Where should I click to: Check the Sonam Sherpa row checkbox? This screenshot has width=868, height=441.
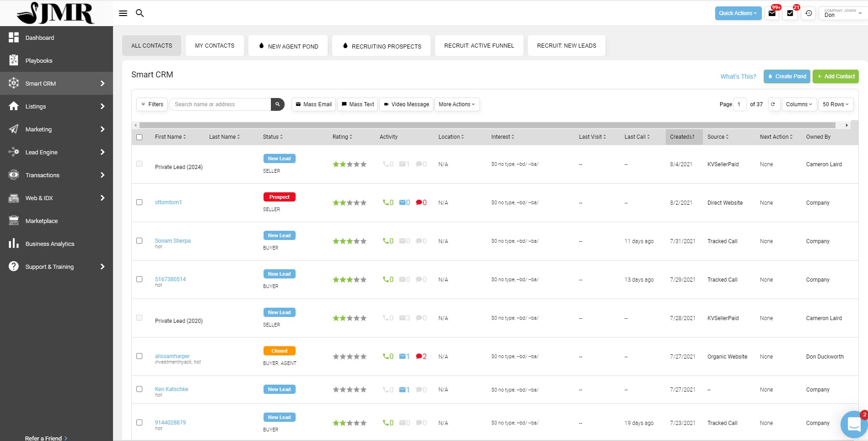click(x=140, y=241)
